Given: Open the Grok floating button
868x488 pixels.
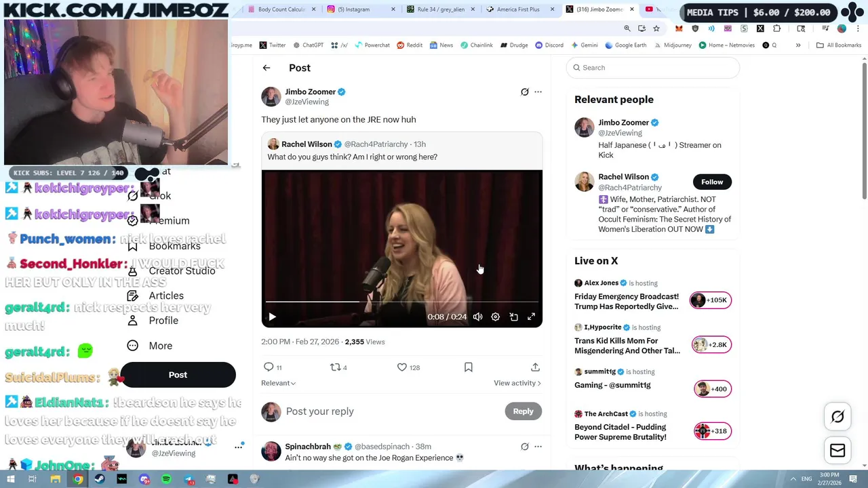Looking at the screenshot, I should tap(837, 417).
